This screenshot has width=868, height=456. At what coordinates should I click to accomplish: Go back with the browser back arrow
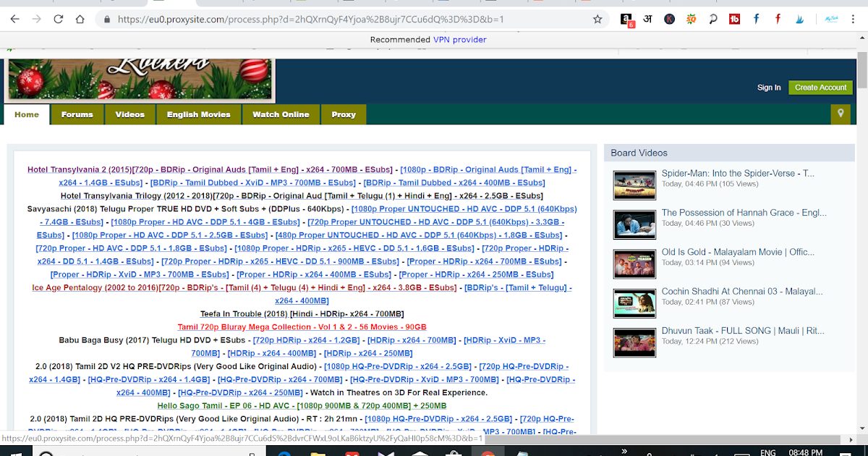[14, 19]
